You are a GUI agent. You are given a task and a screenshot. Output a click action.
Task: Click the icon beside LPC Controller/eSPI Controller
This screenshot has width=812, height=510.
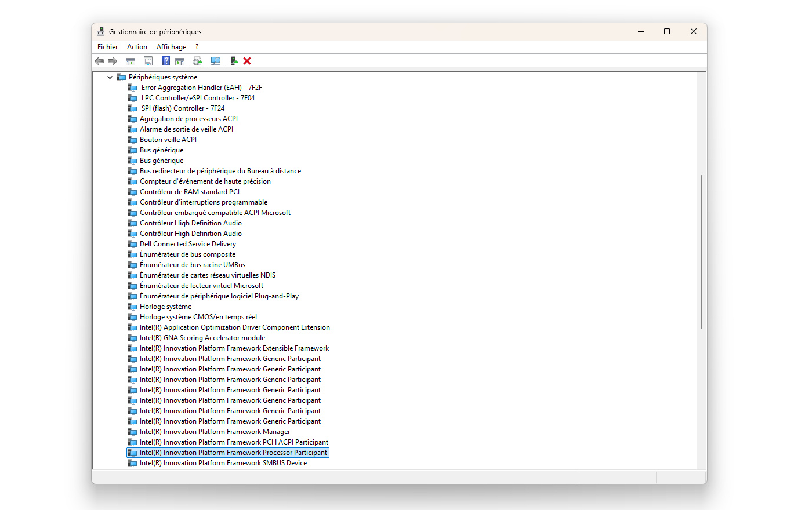[x=132, y=98]
